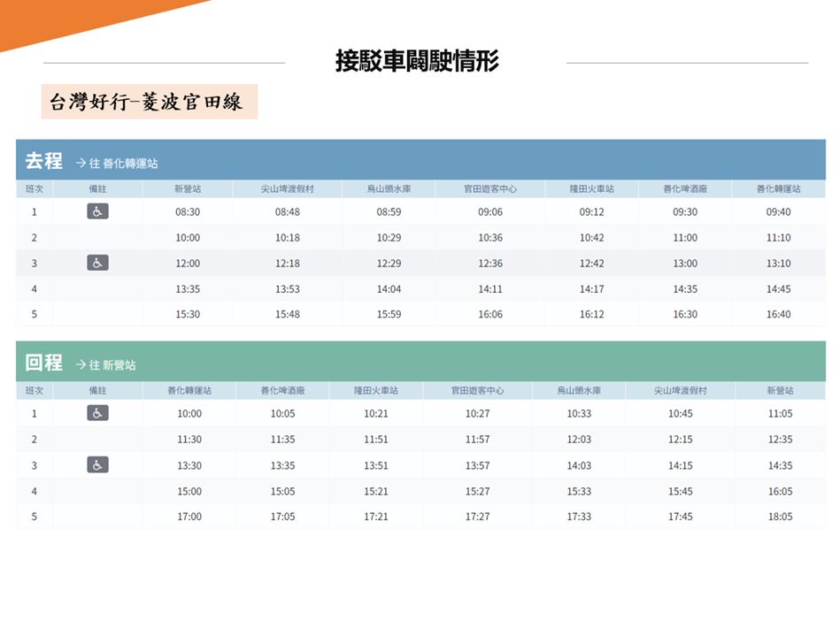Viewport: 840px width, 628px height.
Task: Click the 官田遊客中心 column header in 回程 table
Action: 477,391
